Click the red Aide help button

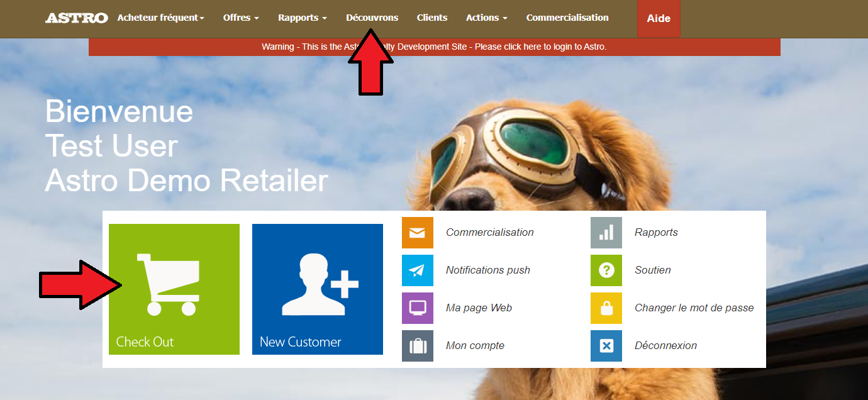pyautogui.click(x=659, y=19)
